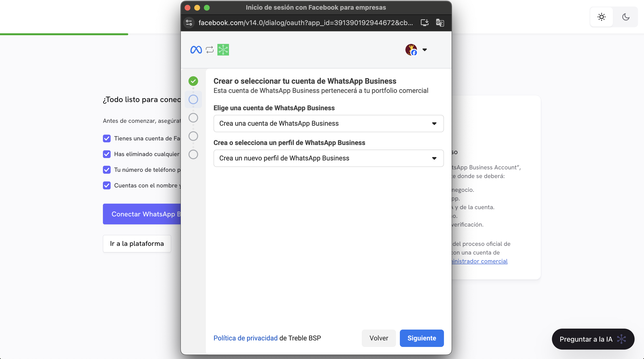644x359 pixels.
Task: Open 'Preguntar a la IA' assistant button
Action: pos(593,339)
